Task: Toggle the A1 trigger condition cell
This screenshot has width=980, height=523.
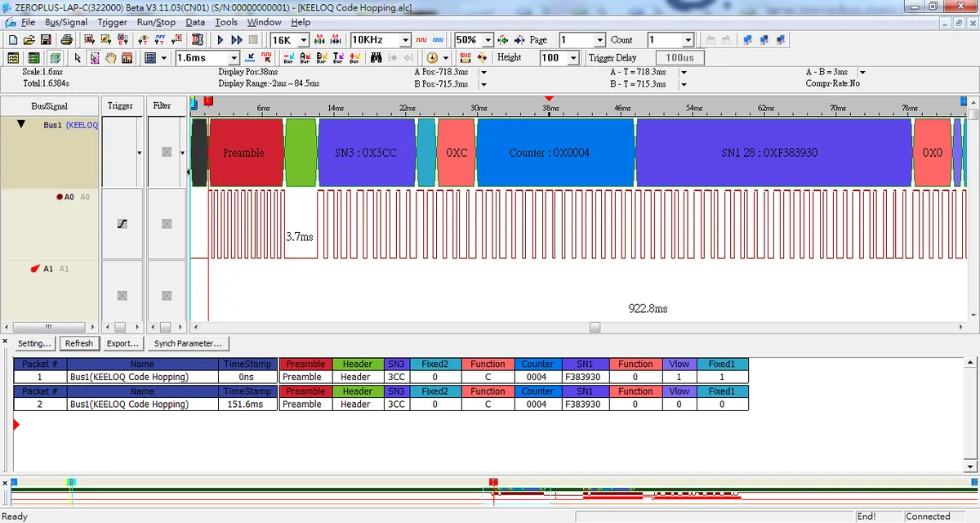Action: point(122,295)
